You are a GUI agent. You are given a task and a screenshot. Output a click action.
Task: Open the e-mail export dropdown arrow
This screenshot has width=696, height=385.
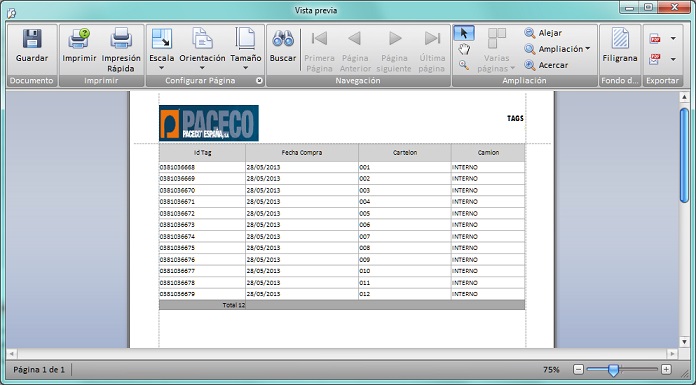click(673, 59)
